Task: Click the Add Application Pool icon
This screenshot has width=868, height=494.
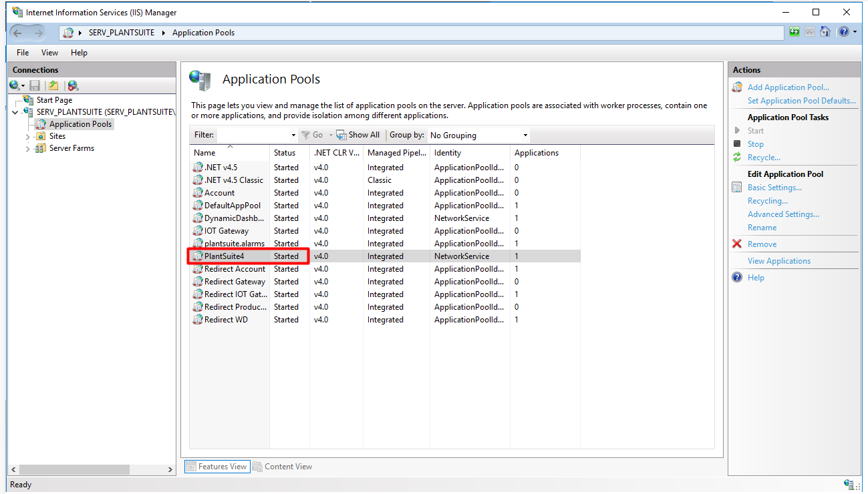Action: [x=737, y=87]
